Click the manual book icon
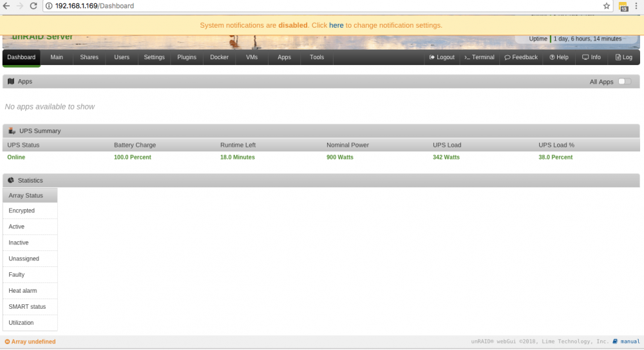The height and width of the screenshot is (350, 644). [615, 342]
